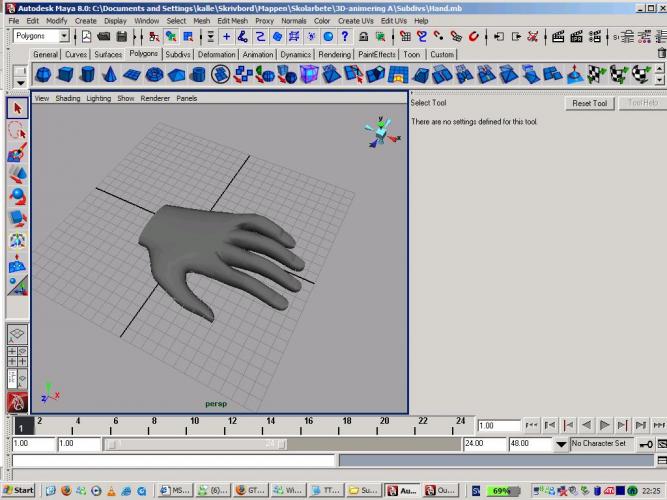Click the Save Scene disk icon
The height and width of the screenshot is (500, 667).
[122, 37]
